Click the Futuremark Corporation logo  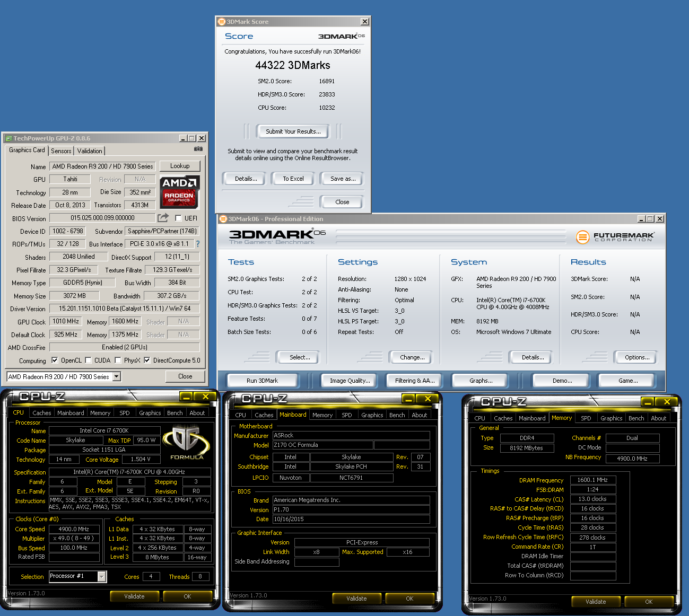point(615,236)
